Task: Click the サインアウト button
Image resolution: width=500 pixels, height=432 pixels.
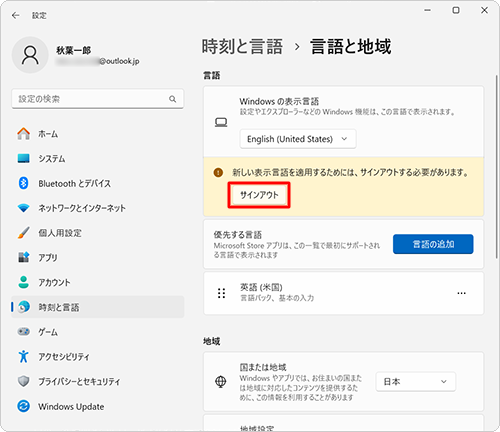Action: pos(259,195)
